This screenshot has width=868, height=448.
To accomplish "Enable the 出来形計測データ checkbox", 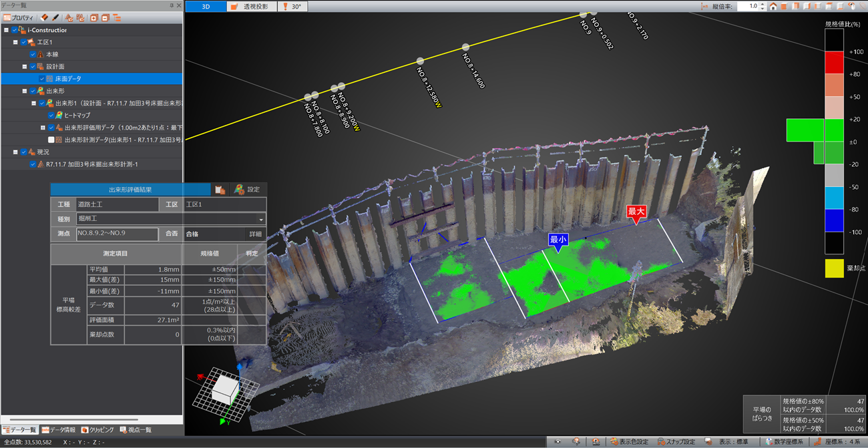I will 51,140.
